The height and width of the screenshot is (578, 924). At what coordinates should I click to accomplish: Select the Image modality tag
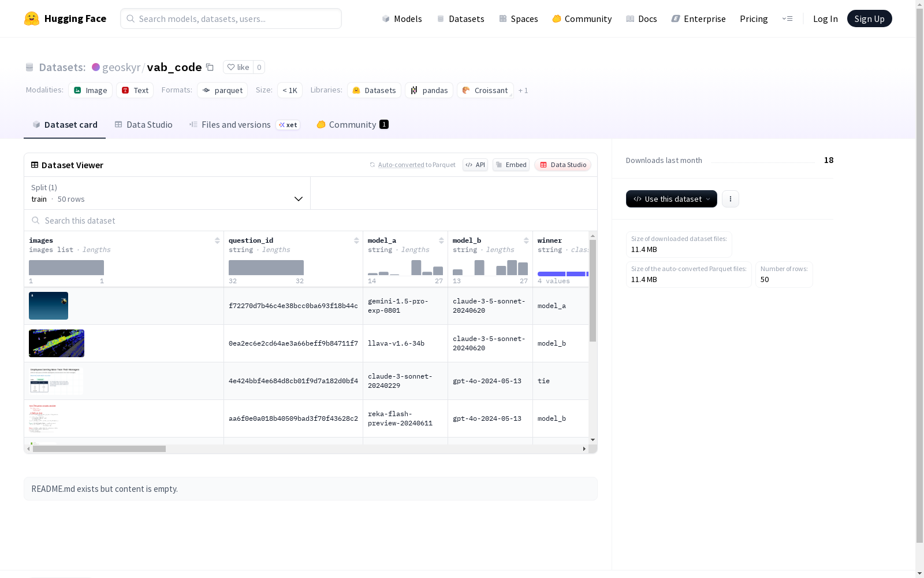pos(91,90)
